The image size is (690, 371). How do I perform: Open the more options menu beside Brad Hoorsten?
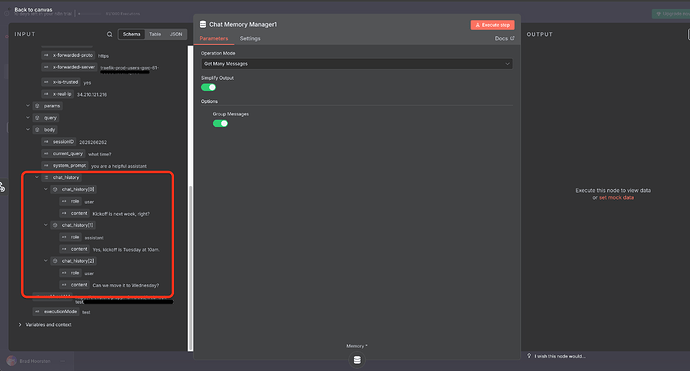pyautogui.click(x=62, y=361)
